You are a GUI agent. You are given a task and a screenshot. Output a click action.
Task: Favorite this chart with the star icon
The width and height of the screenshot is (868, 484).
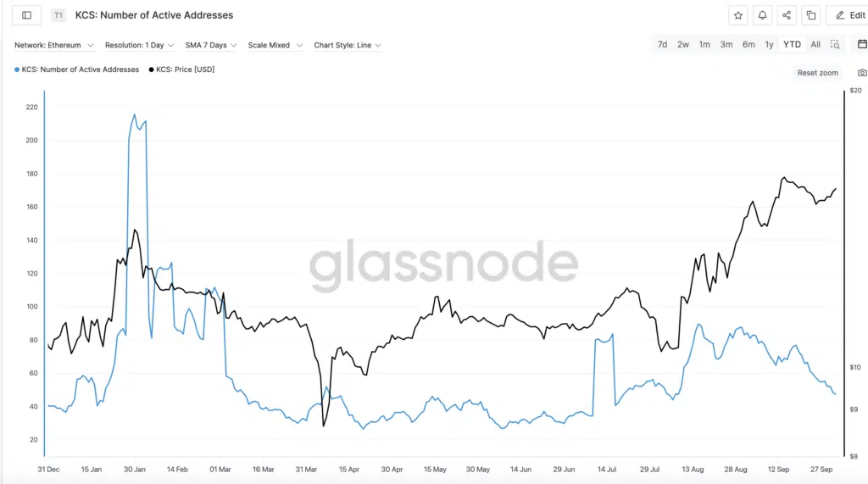coord(738,15)
